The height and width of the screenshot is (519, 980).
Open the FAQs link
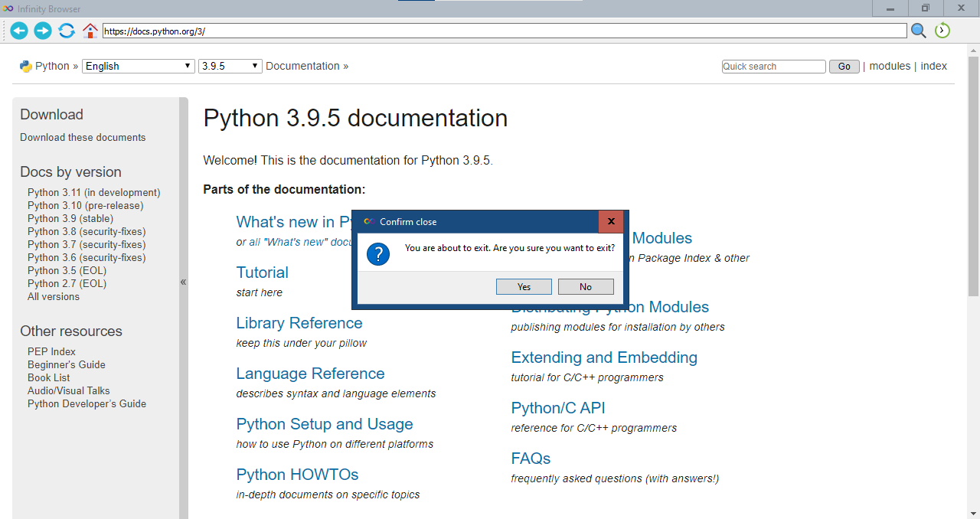coord(531,459)
